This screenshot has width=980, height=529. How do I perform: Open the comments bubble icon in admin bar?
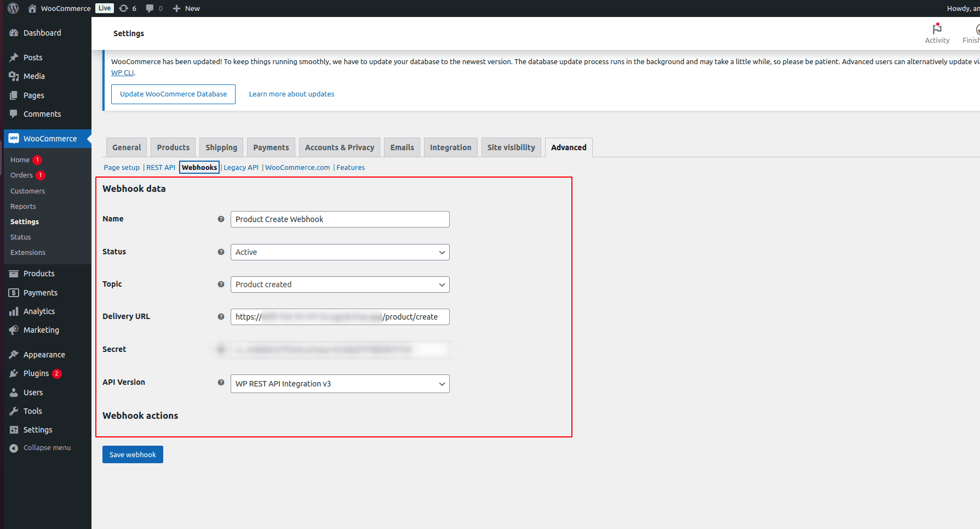[x=150, y=8]
